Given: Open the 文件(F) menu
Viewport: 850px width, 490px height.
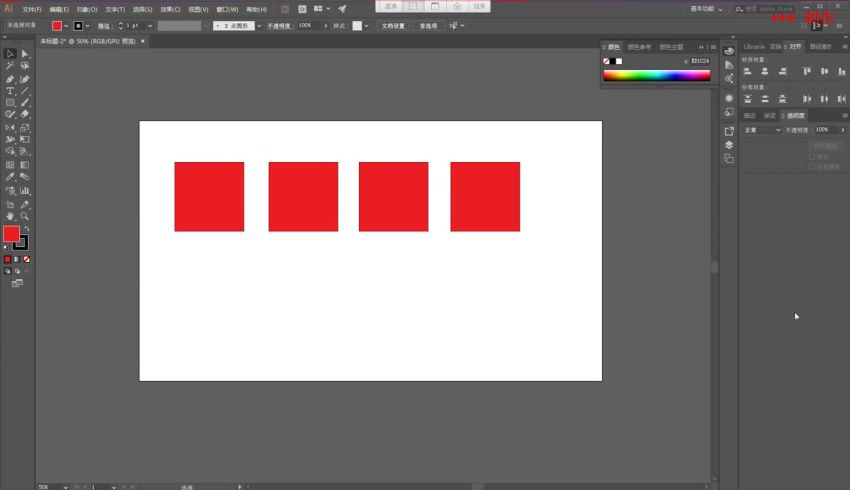Looking at the screenshot, I should click(31, 9).
